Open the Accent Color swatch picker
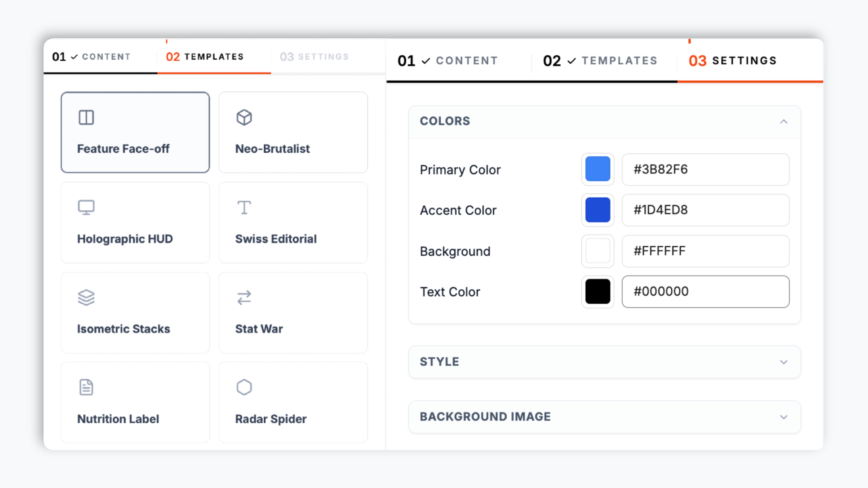The height and width of the screenshot is (488, 868). pyautogui.click(x=598, y=210)
